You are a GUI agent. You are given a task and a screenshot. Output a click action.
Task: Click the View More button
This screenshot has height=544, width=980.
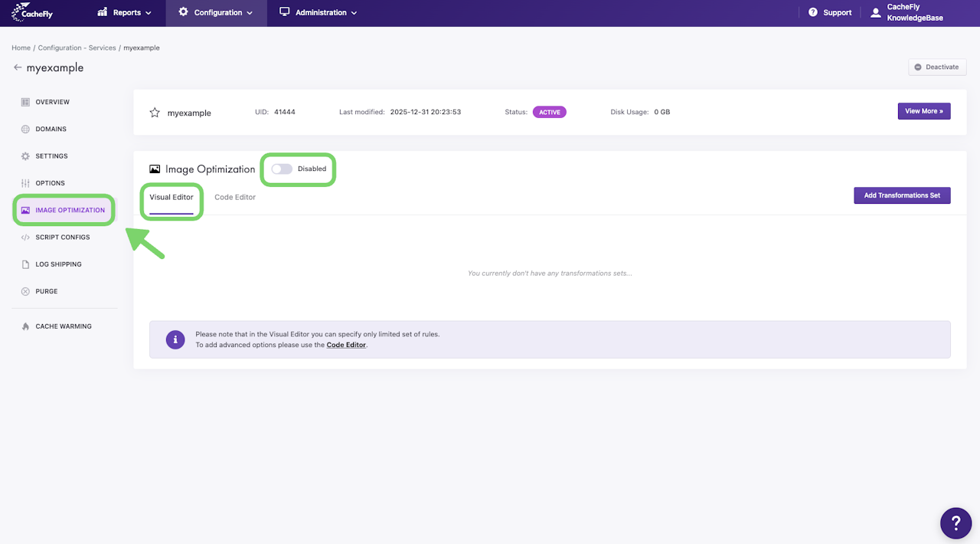point(924,111)
